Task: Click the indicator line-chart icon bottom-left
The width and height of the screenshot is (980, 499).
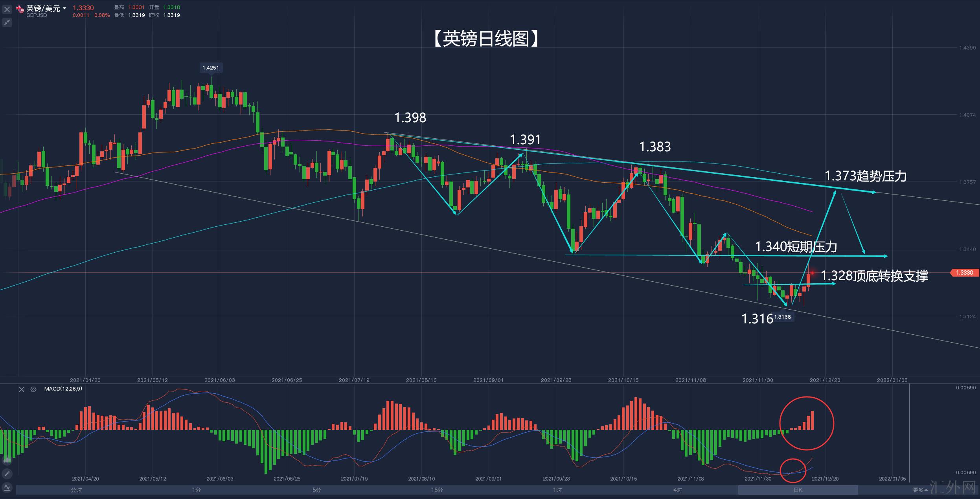Action: tap(7, 488)
